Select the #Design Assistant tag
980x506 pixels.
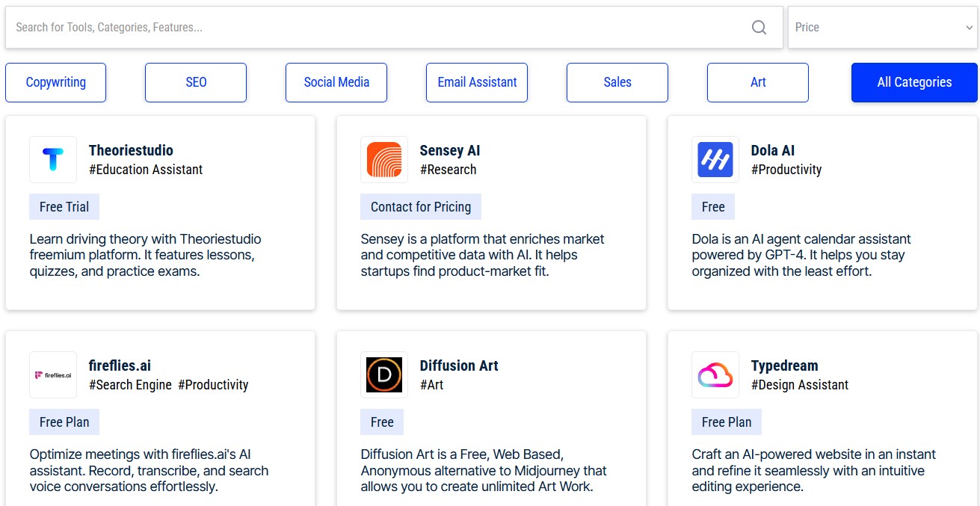(x=800, y=385)
